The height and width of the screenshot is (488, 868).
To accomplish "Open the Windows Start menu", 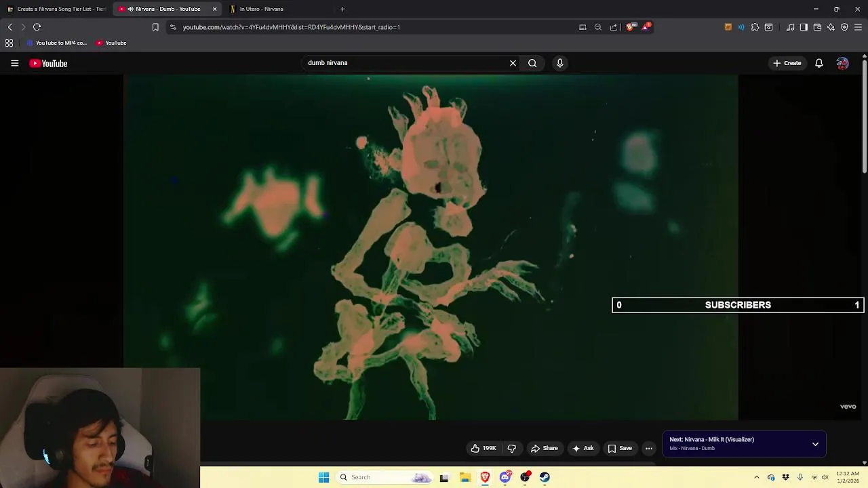I will coord(323,477).
